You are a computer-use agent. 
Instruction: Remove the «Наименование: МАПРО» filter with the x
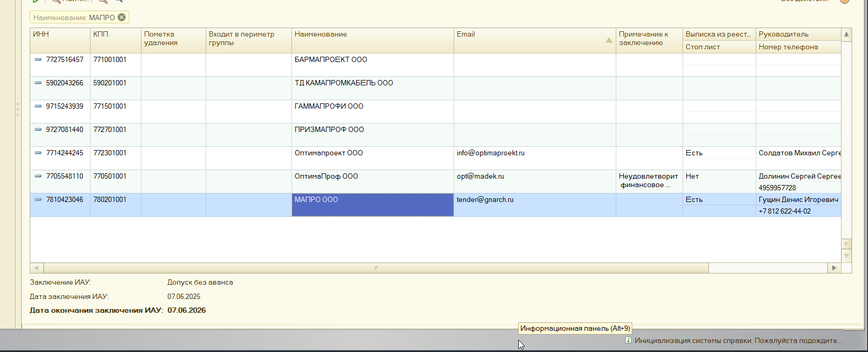point(122,17)
